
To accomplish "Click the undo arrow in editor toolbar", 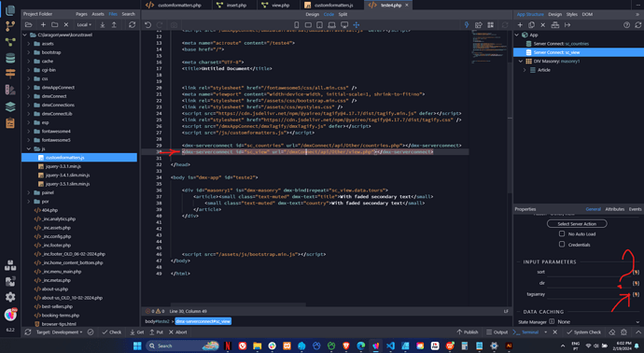I will 147,25.
